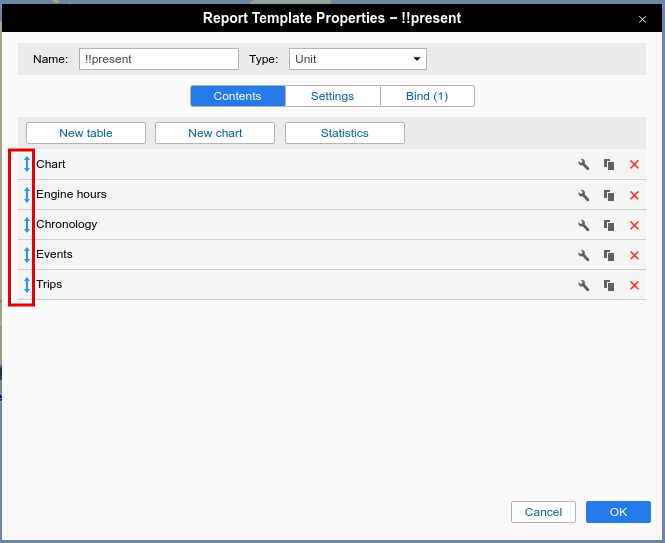Click wrench icon for Events row
The image size is (665, 543).
click(584, 255)
